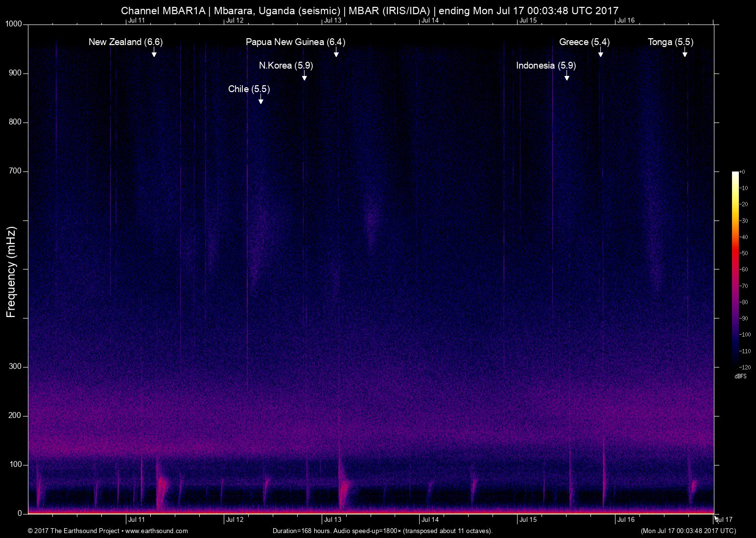This screenshot has width=756, height=538.
Task: Click the dBFS unit label under color scale
Action: (740, 376)
